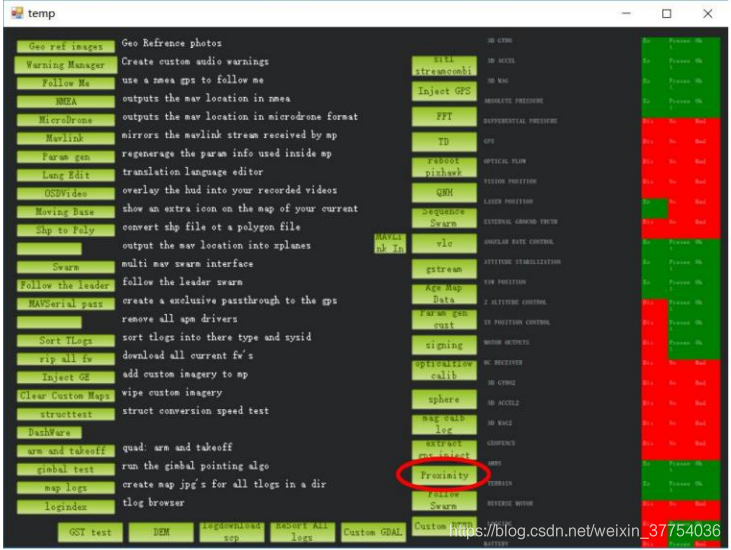Click Follow the leader button
731x550 pixels.
[x=66, y=285]
